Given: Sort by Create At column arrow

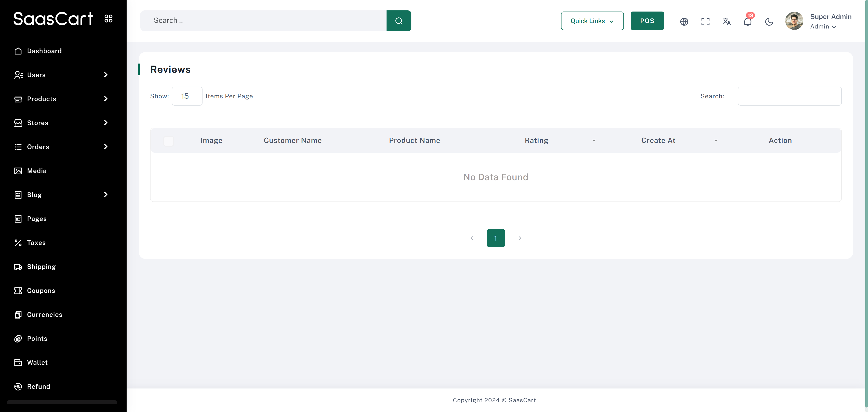Looking at the screenshot, I should (x=716, y=141).
